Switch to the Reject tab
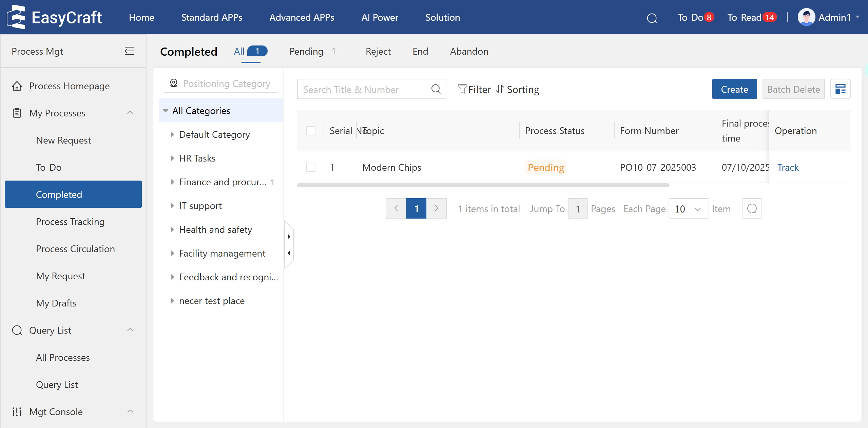This screenshot has width=868, height=428. [378, 52]
